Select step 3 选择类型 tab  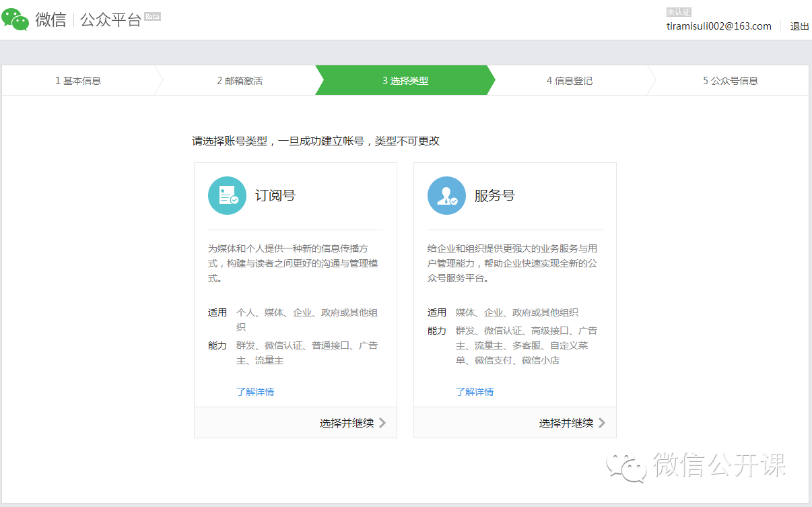click(x=405, y=81)
